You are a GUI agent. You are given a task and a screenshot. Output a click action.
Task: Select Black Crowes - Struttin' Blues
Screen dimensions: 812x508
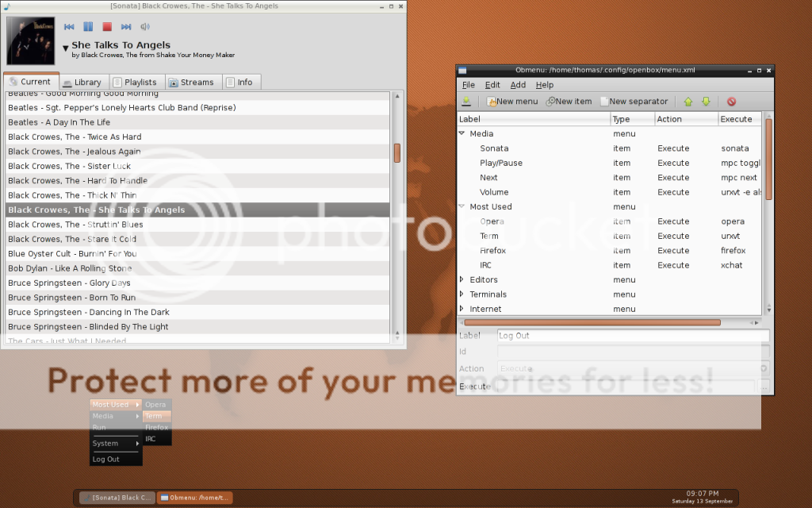coord(197,225)
